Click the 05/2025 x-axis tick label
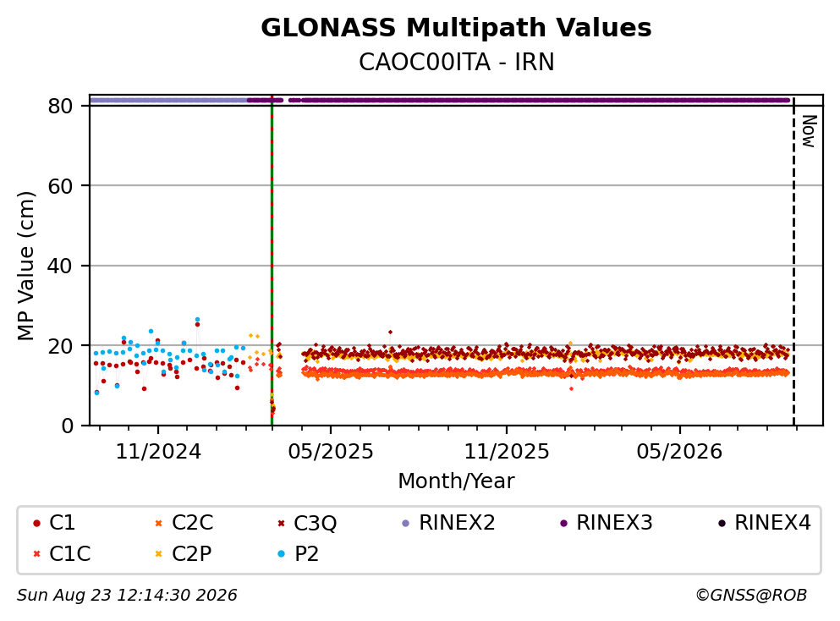This screenshot has width=840, height=621. 331,452
